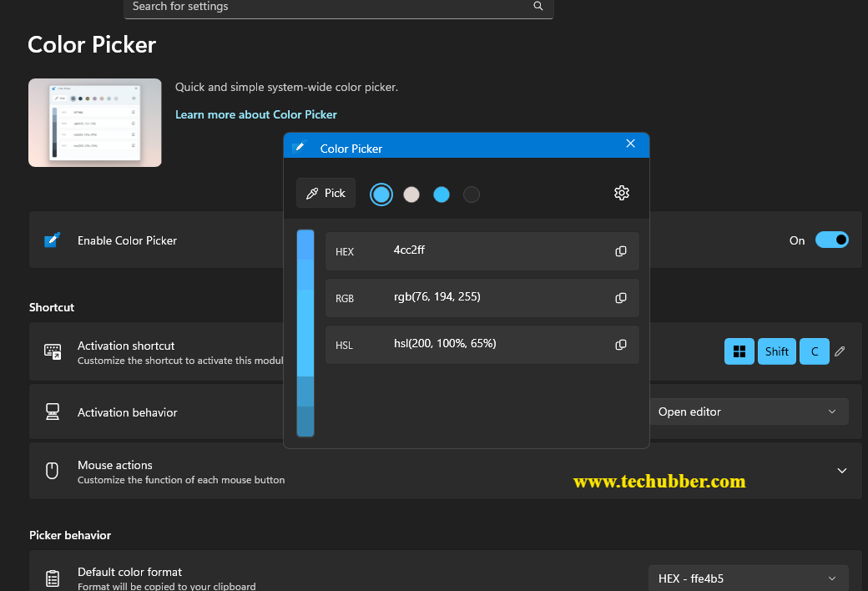Click the rgb(76, 194, 255) value
Image resolution: width=868 pixels, height=591 pixels.
click(437, 297)
